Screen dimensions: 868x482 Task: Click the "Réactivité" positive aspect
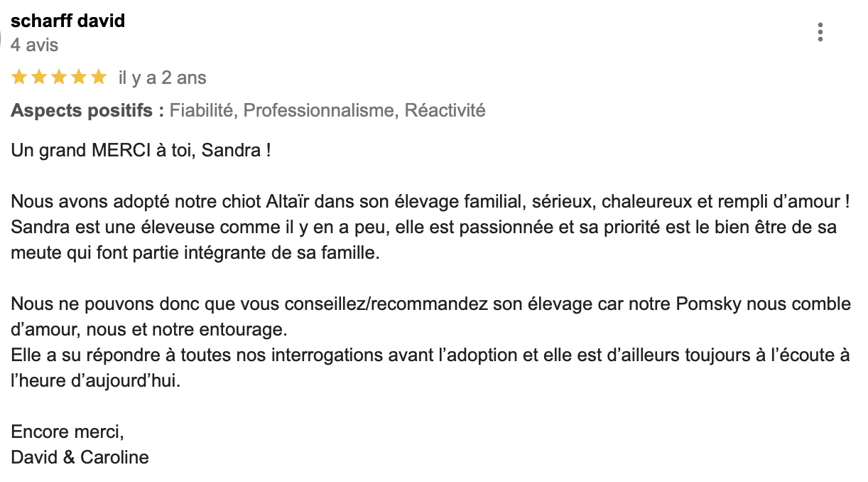(x=445, y=110)
